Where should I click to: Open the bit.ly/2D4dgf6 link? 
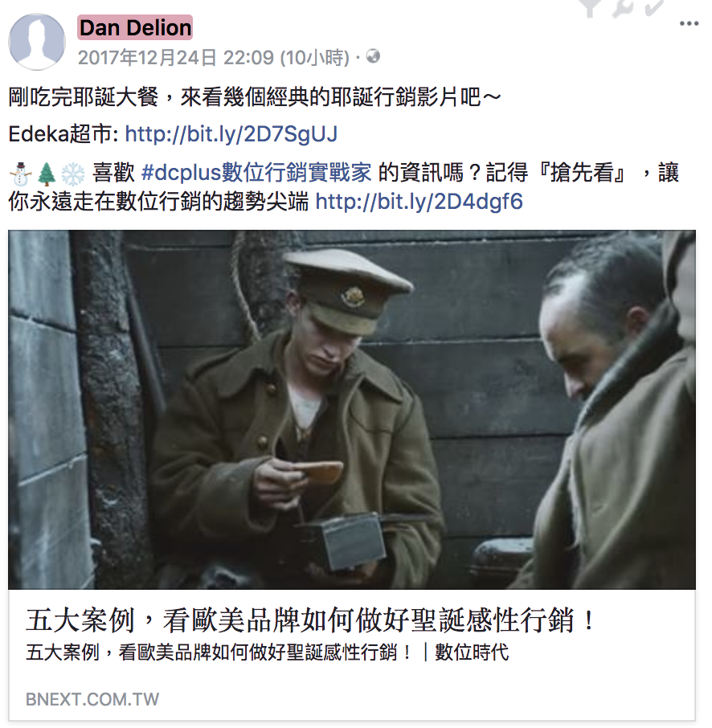pyautogui.click(x=419, y=202)
